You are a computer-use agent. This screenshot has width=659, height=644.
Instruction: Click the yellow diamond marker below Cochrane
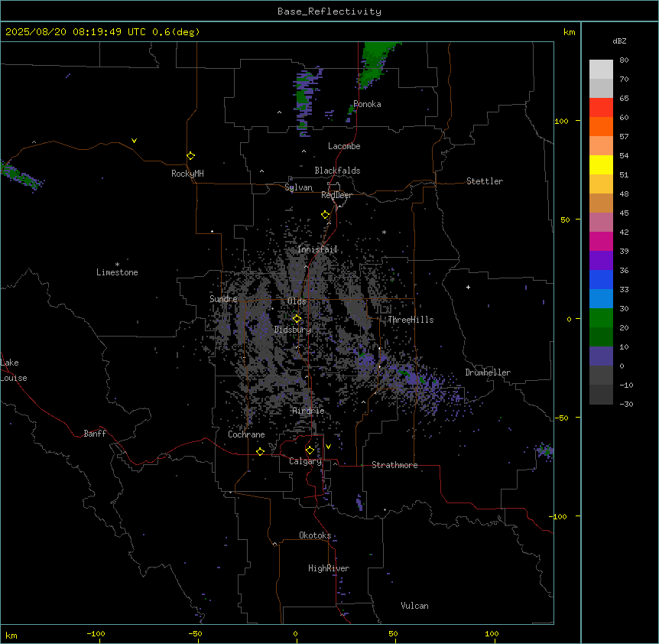[x=260, y=451]
